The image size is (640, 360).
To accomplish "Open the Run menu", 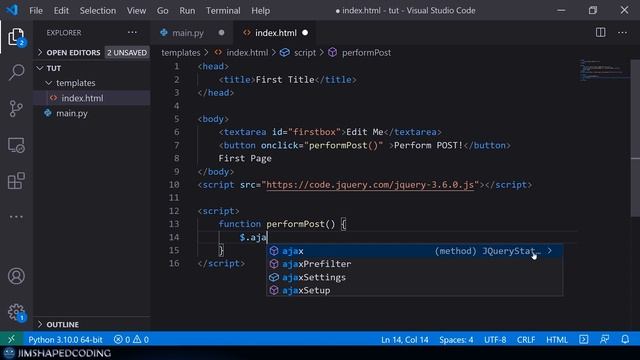I will click(x=187, y=11).
